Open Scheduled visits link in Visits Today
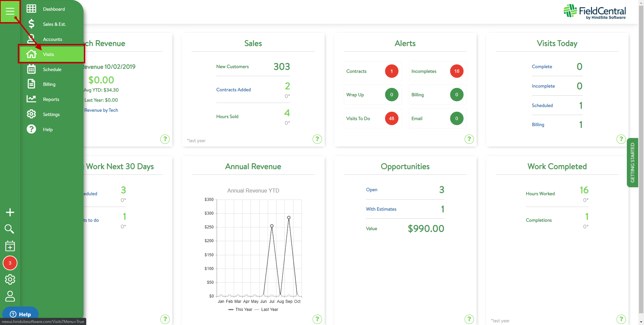 (542, 105)
